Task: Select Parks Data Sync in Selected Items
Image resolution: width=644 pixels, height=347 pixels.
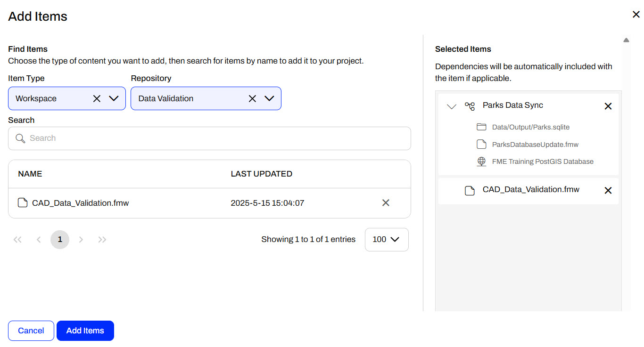Action: pyautogui.click(x=513, y=105)
